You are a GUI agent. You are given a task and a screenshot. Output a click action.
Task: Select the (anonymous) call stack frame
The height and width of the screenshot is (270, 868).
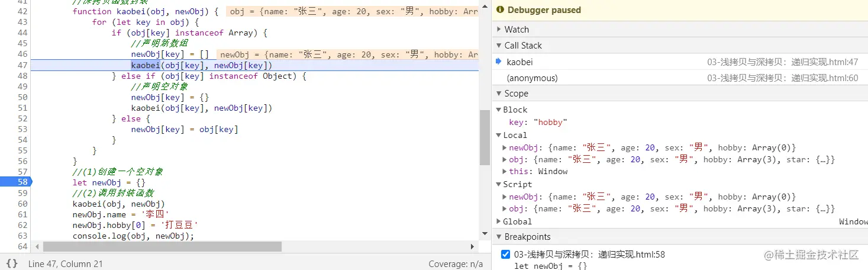click(680, 78)
